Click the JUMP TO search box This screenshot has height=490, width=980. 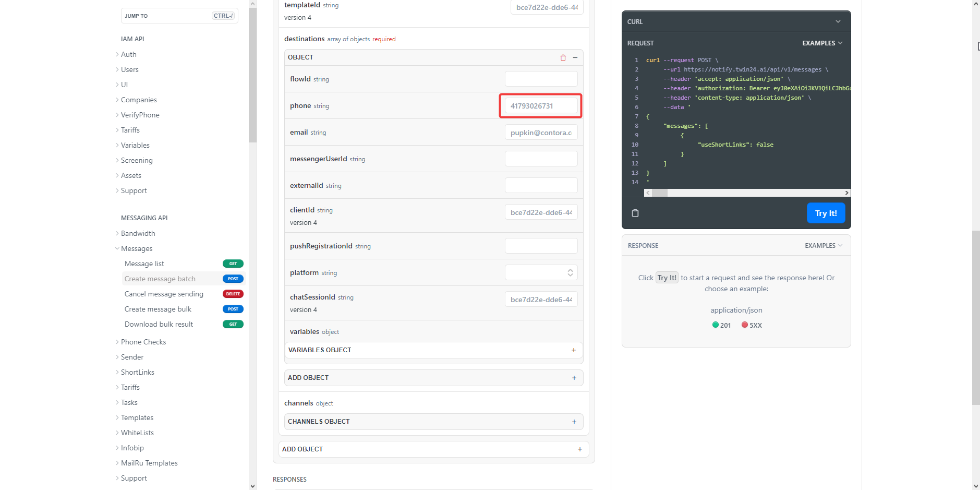coord(179,16)
